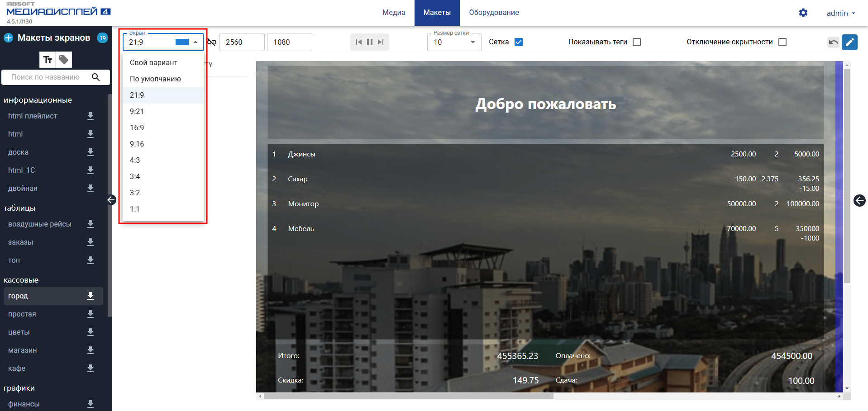Select По умолчанию screen option
Image resolution: width=868 pixels, height=411 pixels.
click(163, 79)
